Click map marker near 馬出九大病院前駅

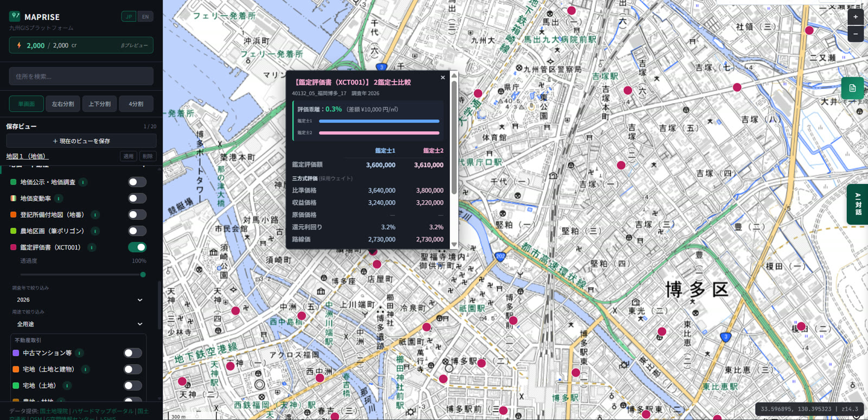(571, 10)
